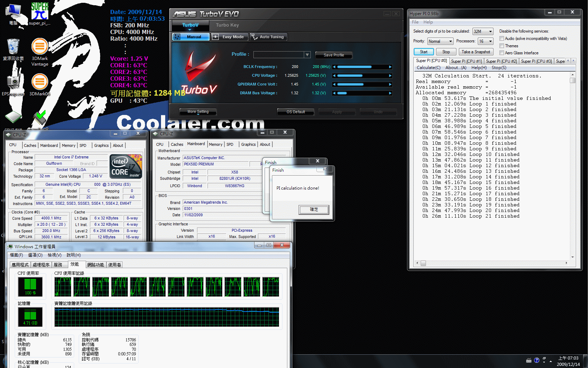
Task: Open the EPSnap.exe desktop icon
Action: [x=13, y=84]
